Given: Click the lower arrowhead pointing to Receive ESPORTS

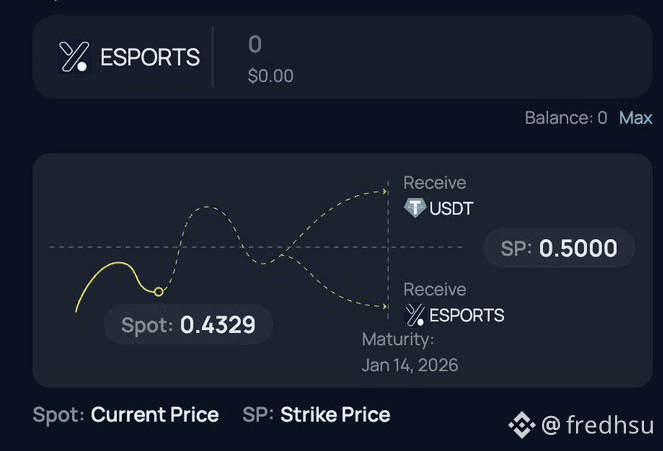Looking at the screenshot, I should [x=388, y=305].
